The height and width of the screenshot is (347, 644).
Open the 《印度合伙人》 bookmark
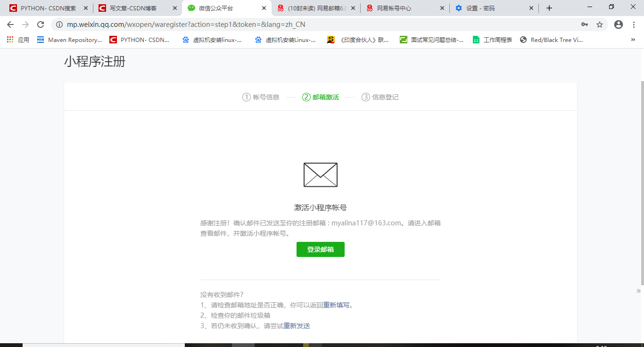tap(358, 40)
